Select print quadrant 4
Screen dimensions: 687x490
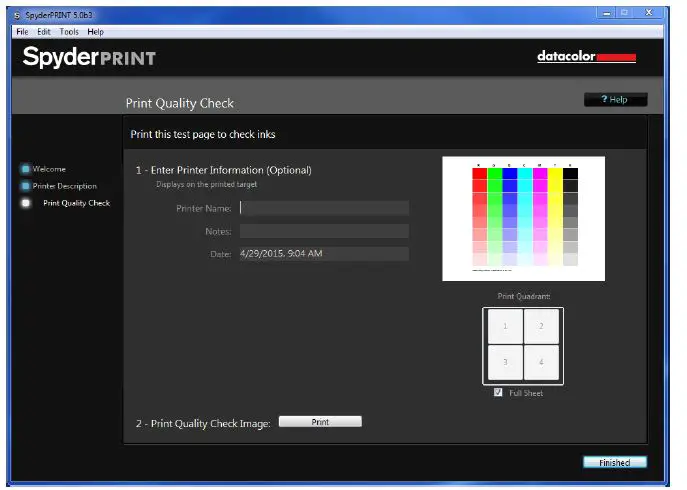[x=541, y=362]
